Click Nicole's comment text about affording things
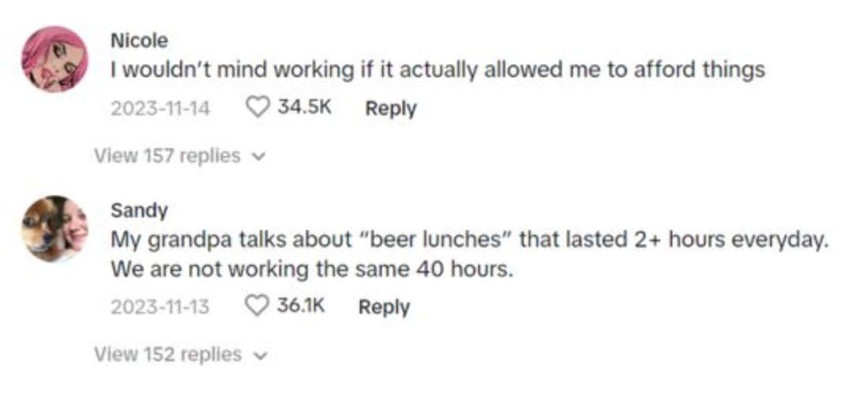Screen dimensions: 868x394 437,71
